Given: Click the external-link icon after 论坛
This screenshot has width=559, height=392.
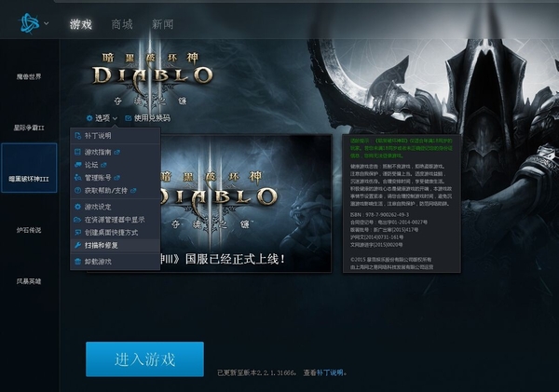Looking at the screenshot, I should coord(103,165).
